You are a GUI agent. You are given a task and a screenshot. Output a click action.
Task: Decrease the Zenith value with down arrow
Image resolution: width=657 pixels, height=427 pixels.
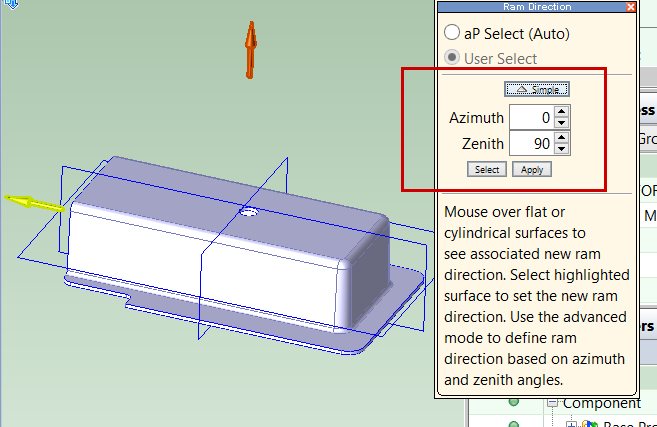tap(562, 150)
